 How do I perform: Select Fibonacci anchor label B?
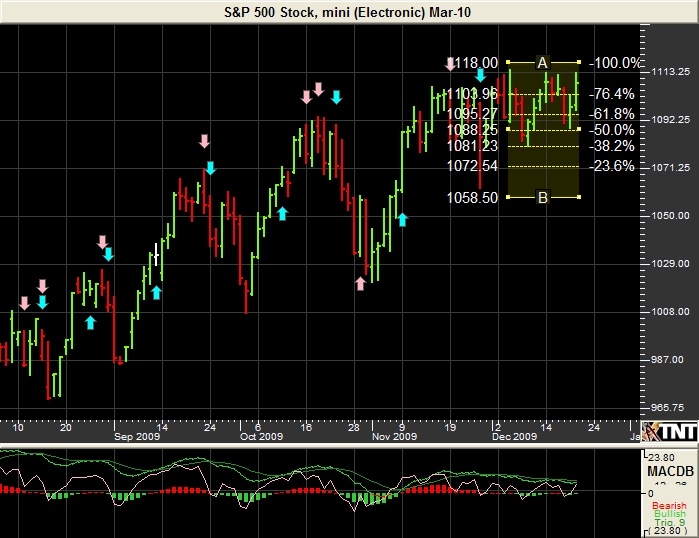(x=543, y=197)
